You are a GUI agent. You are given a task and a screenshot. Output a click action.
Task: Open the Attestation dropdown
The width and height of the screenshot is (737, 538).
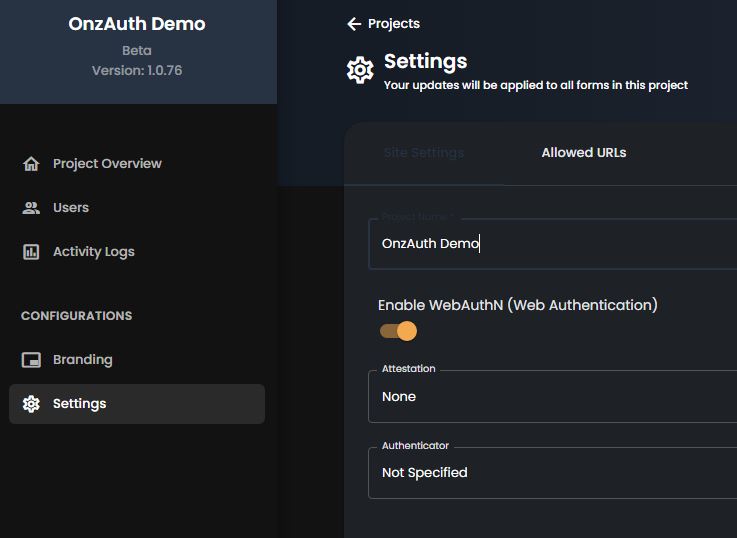pos(552,397)
